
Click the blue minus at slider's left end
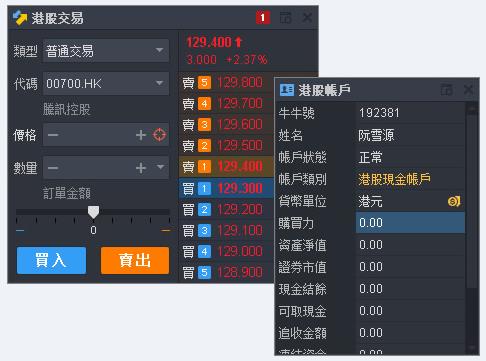tap(20, 230)
